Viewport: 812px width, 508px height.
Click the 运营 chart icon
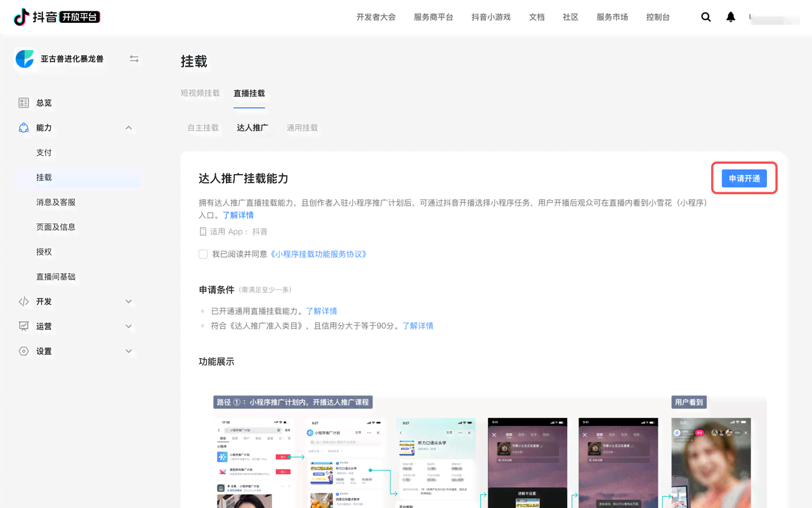[23, 326]
